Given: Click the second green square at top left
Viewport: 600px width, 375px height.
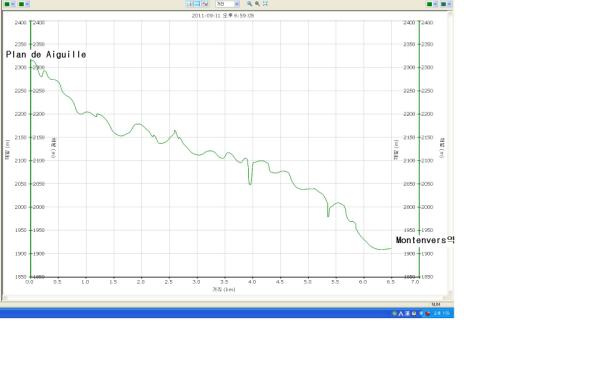Looking at the screenshot, I should [21, 4].
